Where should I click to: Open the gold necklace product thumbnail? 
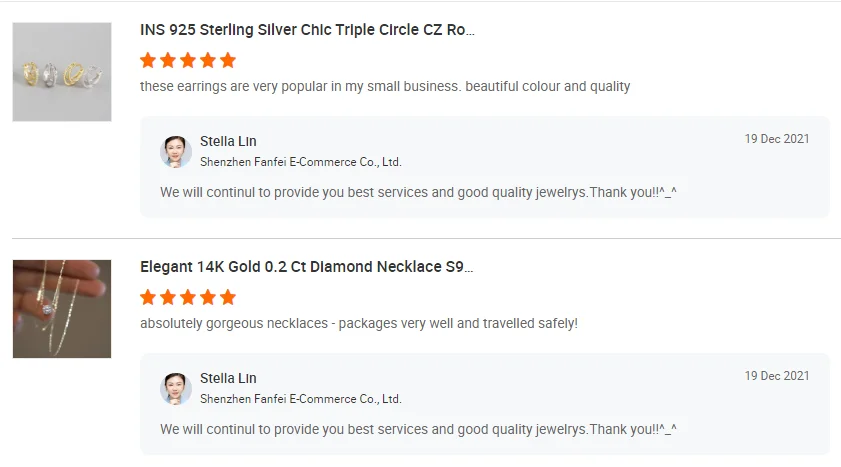61,308
